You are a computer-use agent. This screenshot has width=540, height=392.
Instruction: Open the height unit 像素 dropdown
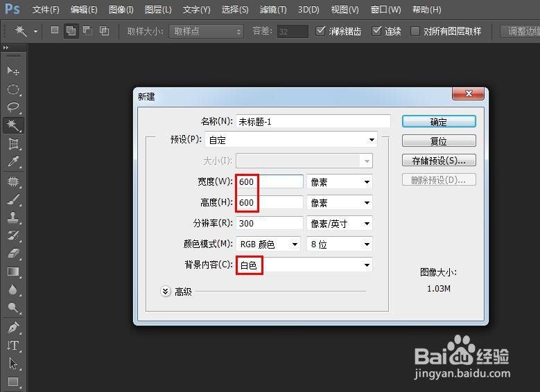tap(339, 203)
